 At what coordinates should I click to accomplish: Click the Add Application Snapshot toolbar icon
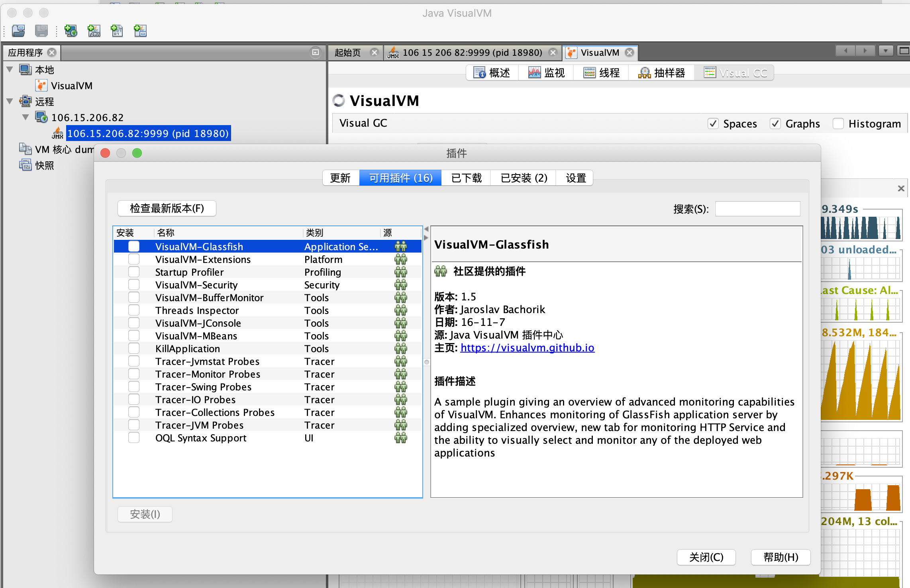pos(140,31)
